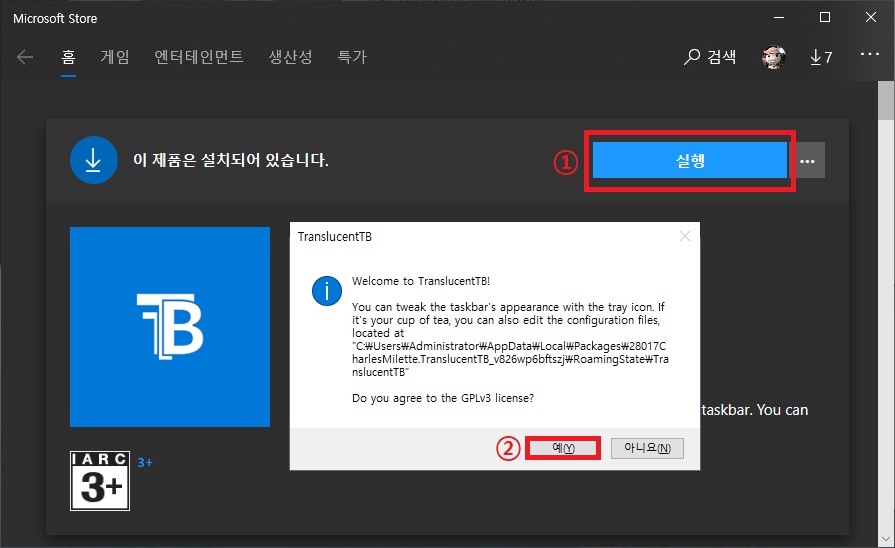The image size is (895, 548).
Task: Click the IARC 3+ rating badge
Action: coord(100,481)
